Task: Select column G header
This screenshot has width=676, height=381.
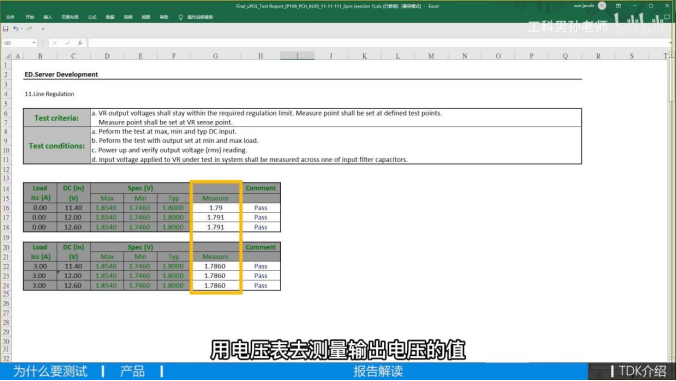Action: (x=215, y=56)
